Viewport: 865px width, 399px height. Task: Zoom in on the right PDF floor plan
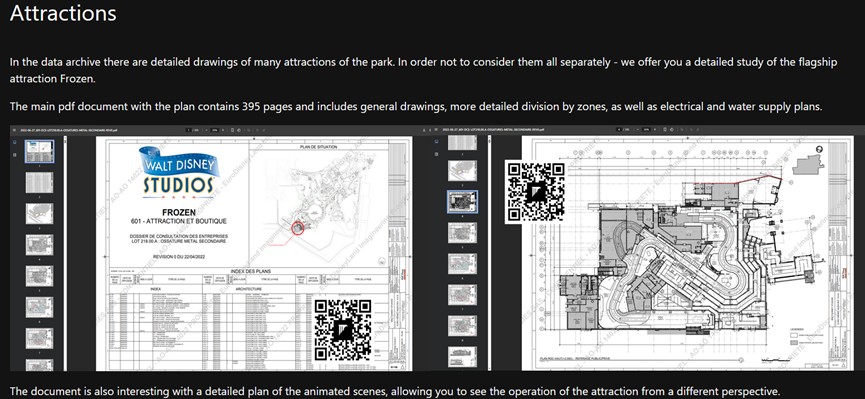pyautogui.click(x=655, y=129)
